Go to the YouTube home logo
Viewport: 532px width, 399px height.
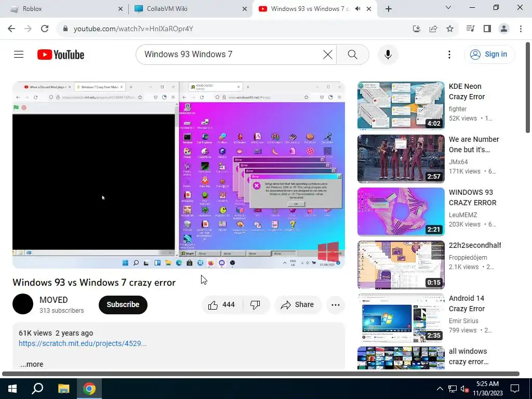61,55
